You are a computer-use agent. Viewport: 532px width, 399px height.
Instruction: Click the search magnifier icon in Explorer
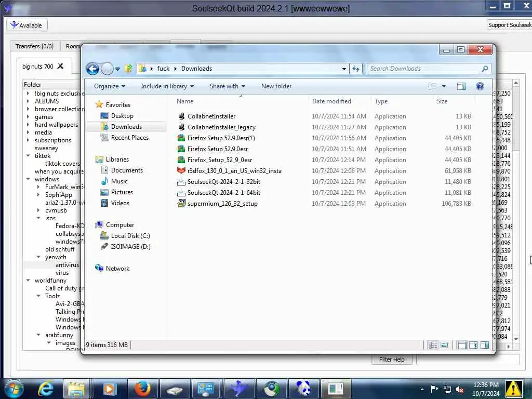click(485, 69)
